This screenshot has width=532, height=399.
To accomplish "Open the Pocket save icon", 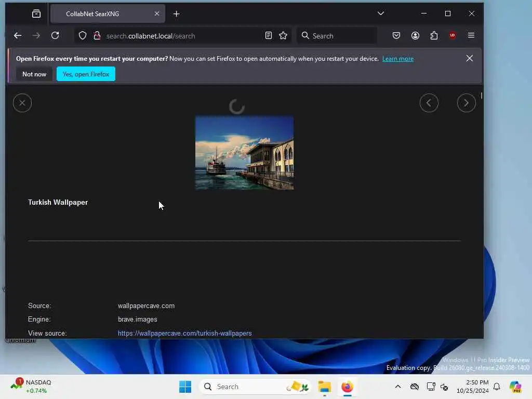I will click(x=396, y=35).
